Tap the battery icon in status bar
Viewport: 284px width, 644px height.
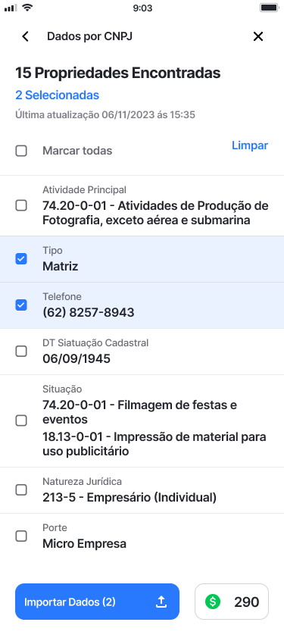pos(269,8)
